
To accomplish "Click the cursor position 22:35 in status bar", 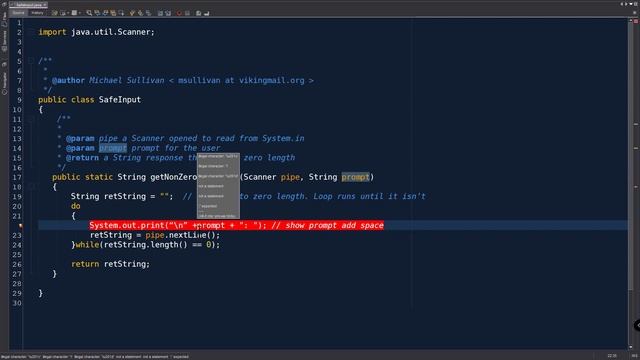I will [x=612, y=356].
